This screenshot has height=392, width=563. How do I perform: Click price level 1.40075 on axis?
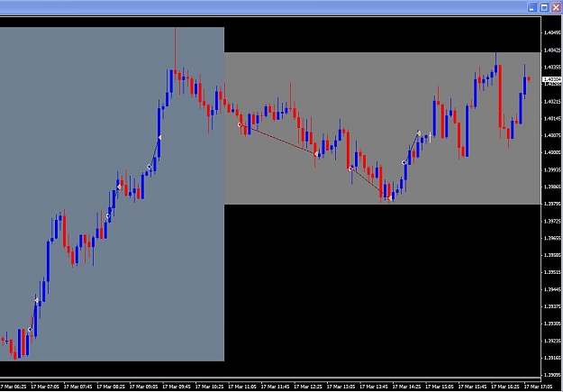click(552, 135)
